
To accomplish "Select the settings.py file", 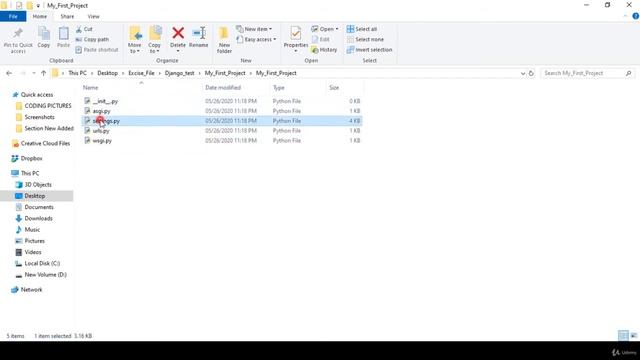I will tap(222, 121).
